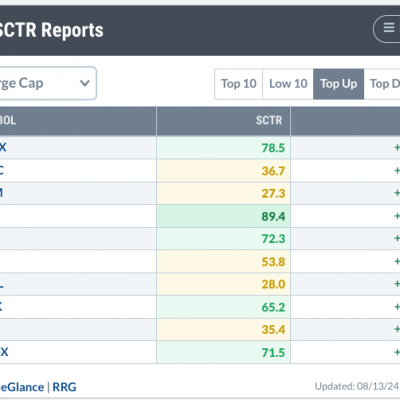Click the Updated 08/13/24 timestamp
The width and height of the screenshot is (400, 400).
357,386
